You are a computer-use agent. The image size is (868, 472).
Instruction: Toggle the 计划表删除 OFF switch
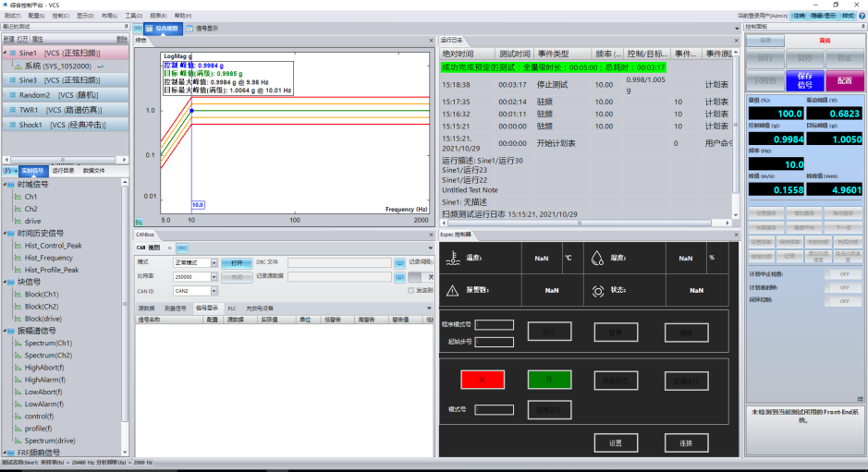click(x=843, y=288)
